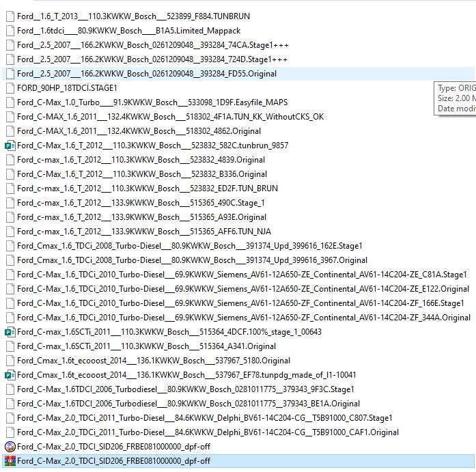Click the green icon beside the tunbrun_9857 file
The width and height of the screenshot is (476, 472).
coord(10,145)
